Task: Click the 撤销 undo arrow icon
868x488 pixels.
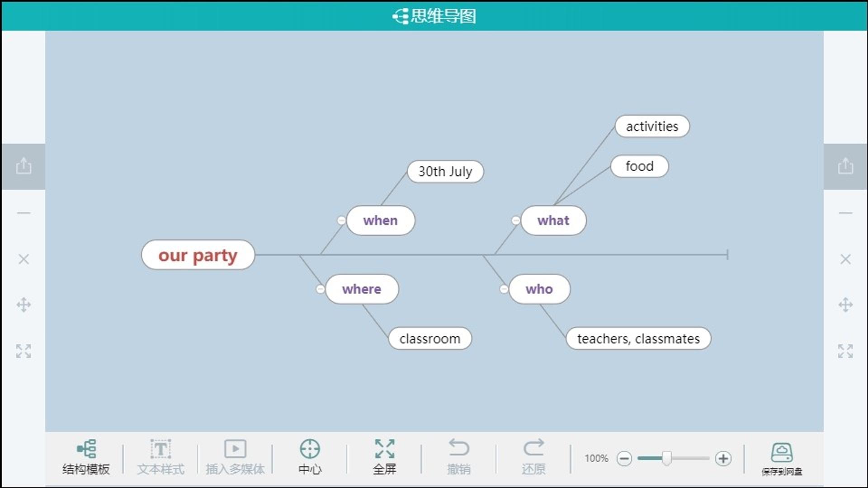Action: click(459, 448)
